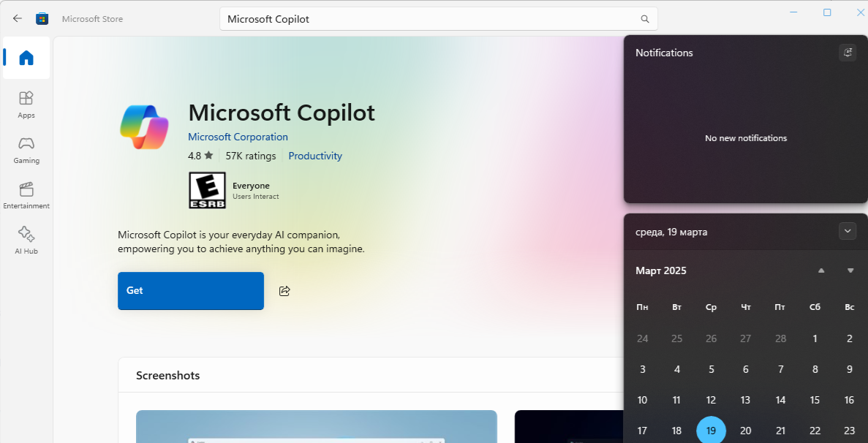868x443 pixels.
Task: Click the Get button
Action: [190, 291]
